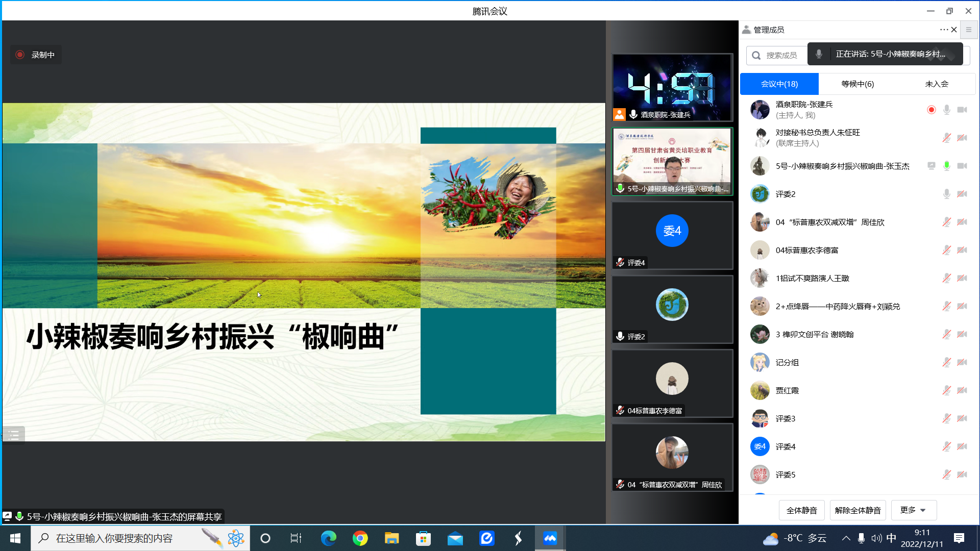Click 解除全体静音 button

[857, 510]
